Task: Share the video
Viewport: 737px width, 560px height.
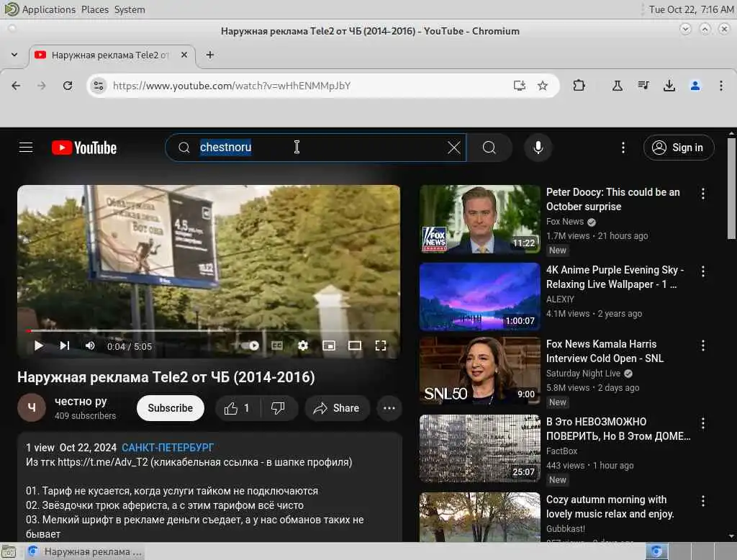Action: point(337,408)
